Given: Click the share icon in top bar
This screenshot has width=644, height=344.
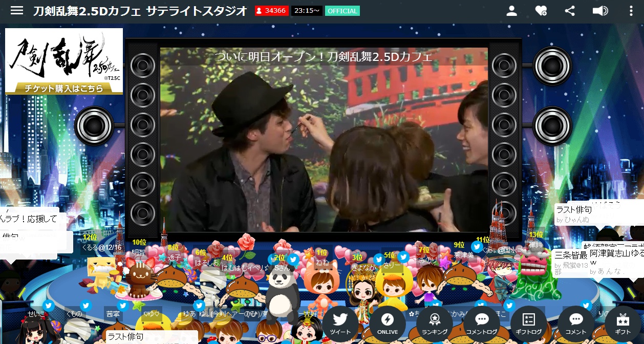Looking at the screenshot, I should [x=570, y=11].
